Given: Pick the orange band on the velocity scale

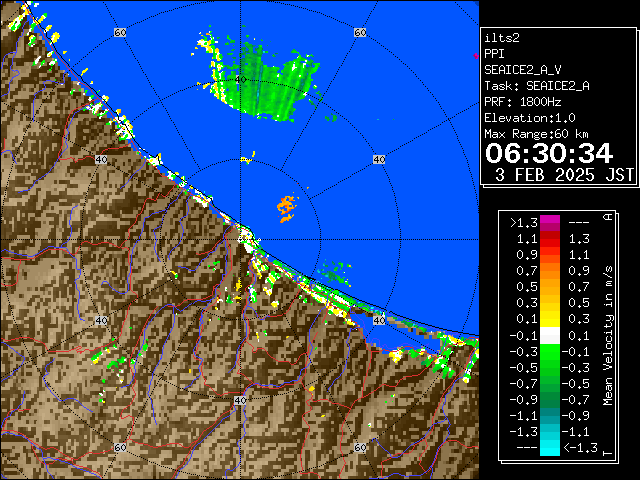Looking at the screenshot, I should pyautogui.click(x=550, y=273).
